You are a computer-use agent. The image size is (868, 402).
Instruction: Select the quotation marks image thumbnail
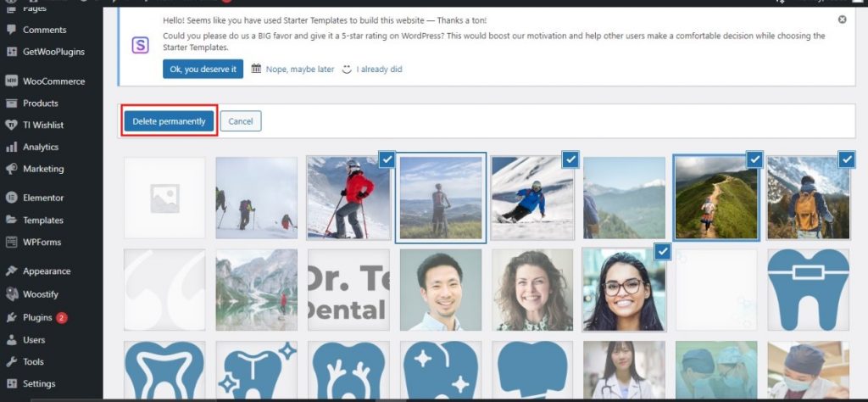164,289
